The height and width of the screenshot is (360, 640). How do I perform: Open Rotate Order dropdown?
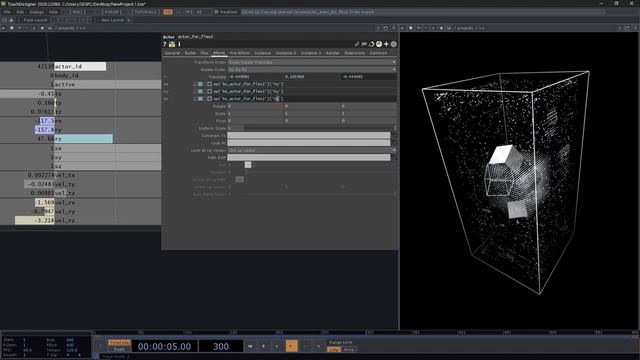click(312, 69)
